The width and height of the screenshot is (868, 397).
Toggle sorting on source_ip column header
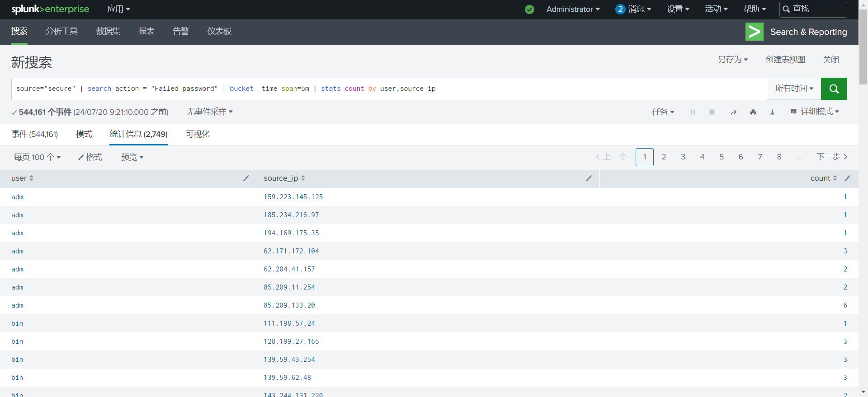click(284, 178)
